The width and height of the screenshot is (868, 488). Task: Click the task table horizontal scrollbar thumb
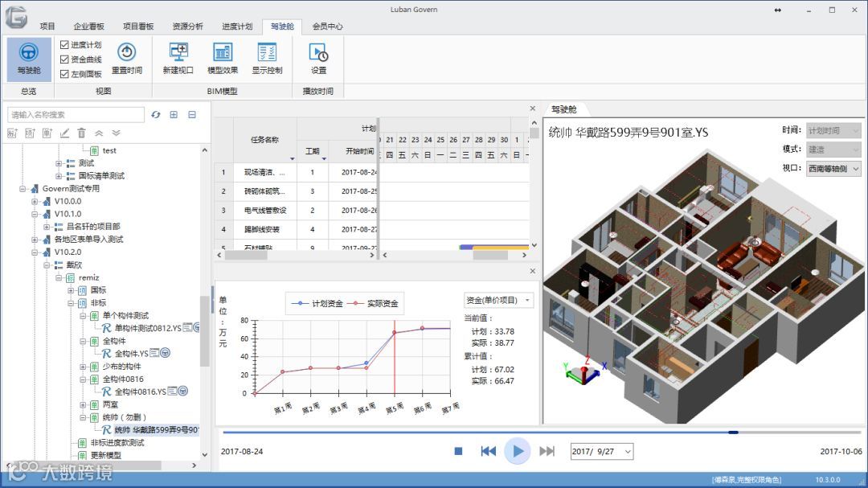pyautogui.click(x=246, y=256)
